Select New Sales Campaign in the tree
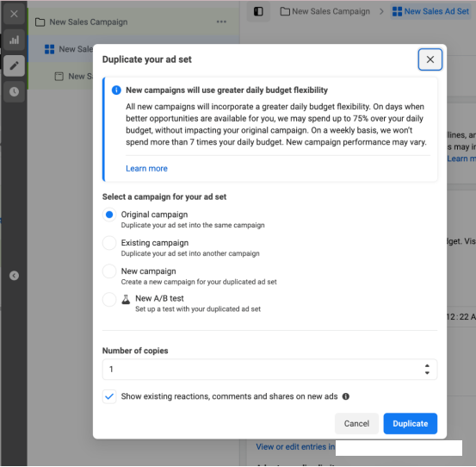Screen dimensions: 476x467 click(89, 22)
